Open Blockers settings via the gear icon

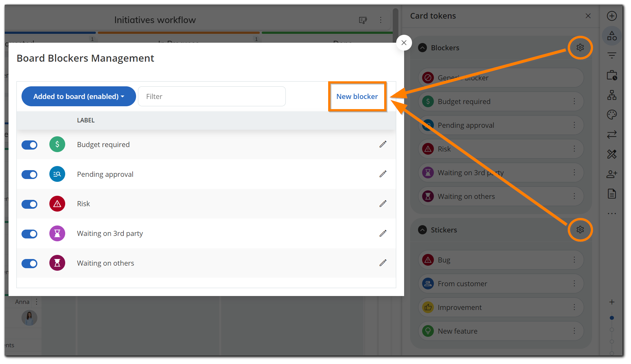(x=580, y=47)
